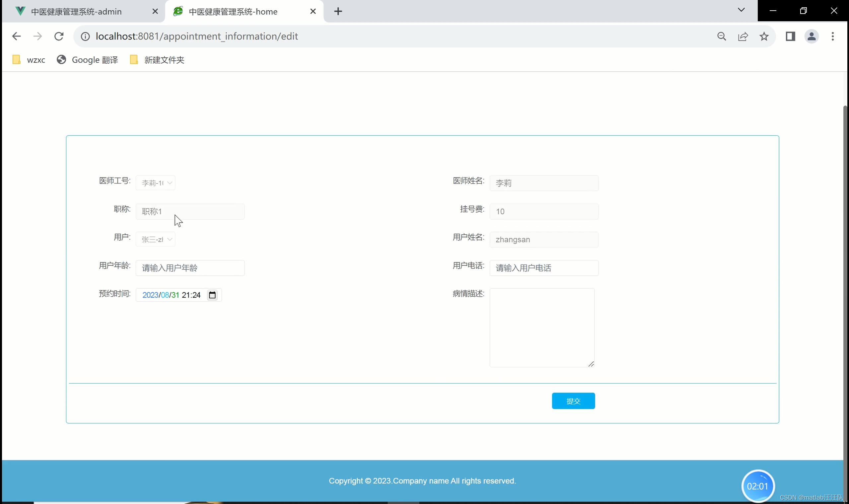
Task: Bookmark page with the star icon
Action: point(764,36)
